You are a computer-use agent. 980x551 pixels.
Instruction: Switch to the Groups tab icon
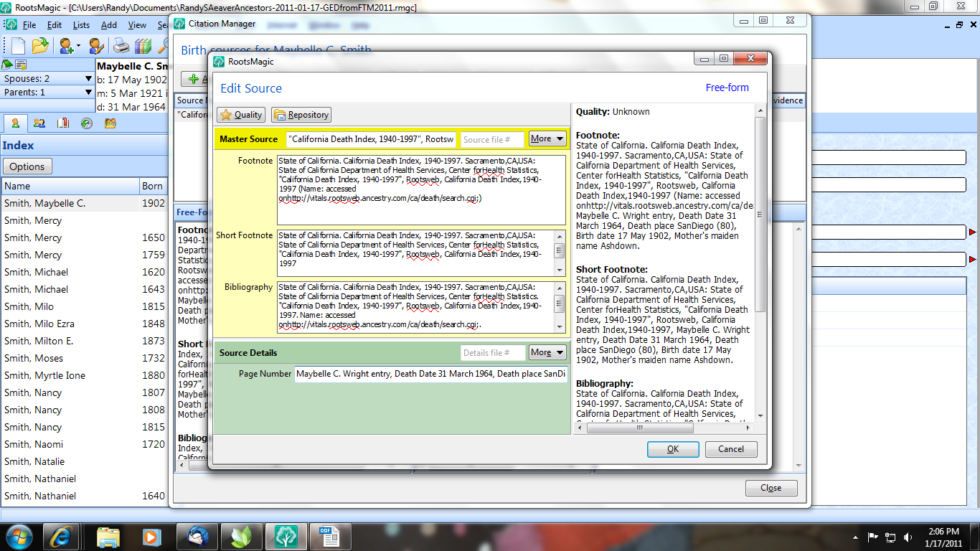[x=110, y=123]
